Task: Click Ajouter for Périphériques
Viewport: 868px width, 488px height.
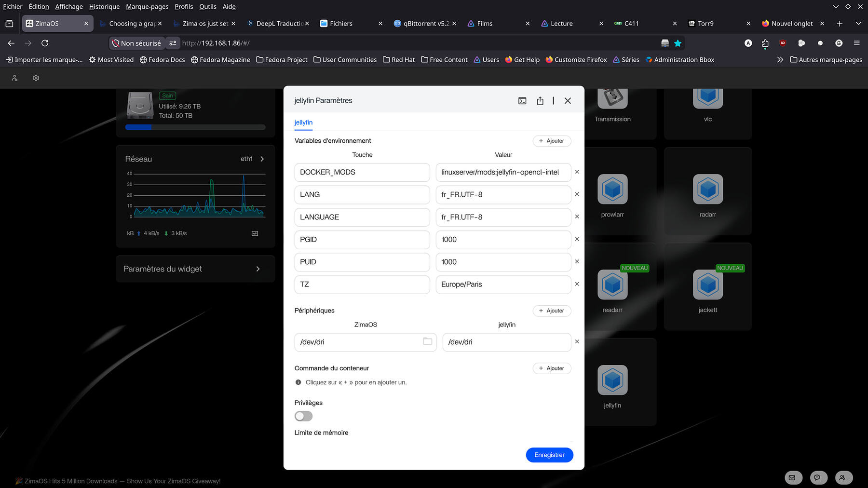Action: [x=552, y=311]
